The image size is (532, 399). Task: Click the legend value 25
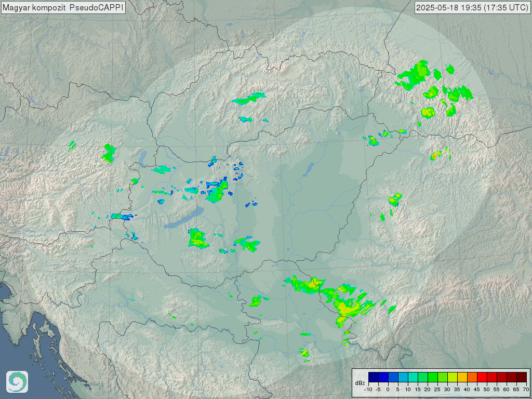pos(437,390)
